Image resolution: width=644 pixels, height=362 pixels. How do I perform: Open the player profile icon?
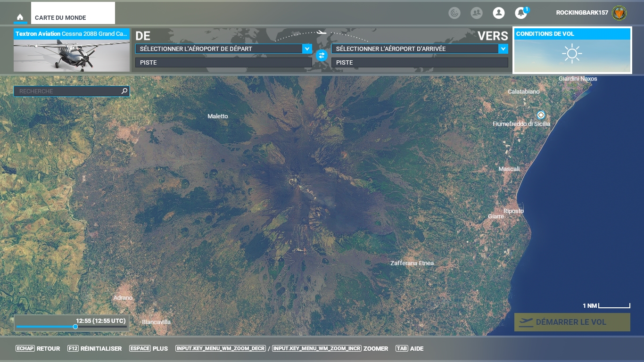(499, 13)
